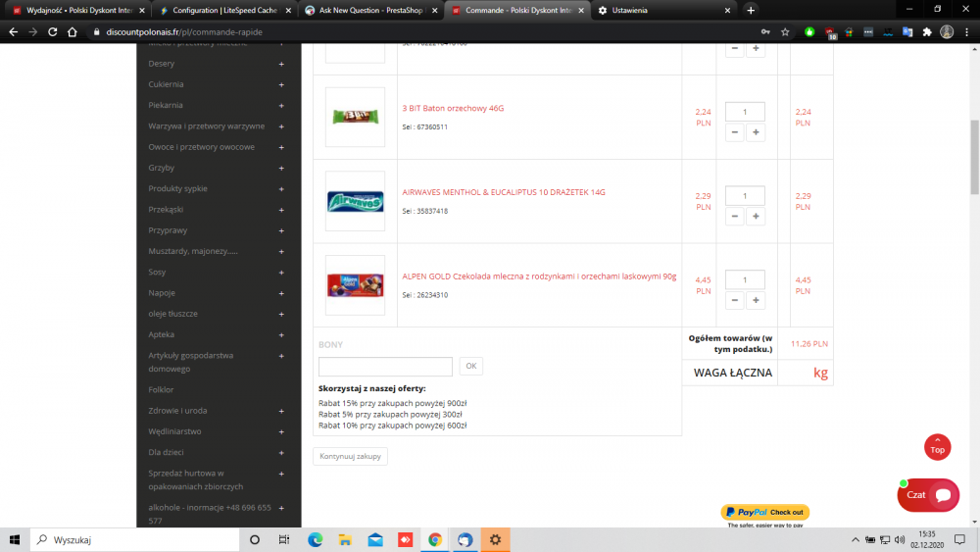Open the Windows Start menu
The height and width of the screenshot is (552, 980).
[x=15, y=539]
